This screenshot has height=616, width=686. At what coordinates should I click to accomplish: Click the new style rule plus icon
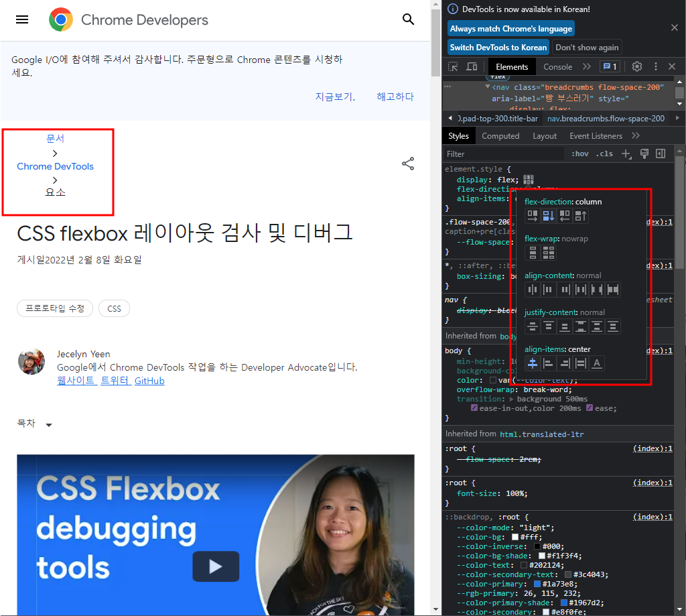pos(626,153)
